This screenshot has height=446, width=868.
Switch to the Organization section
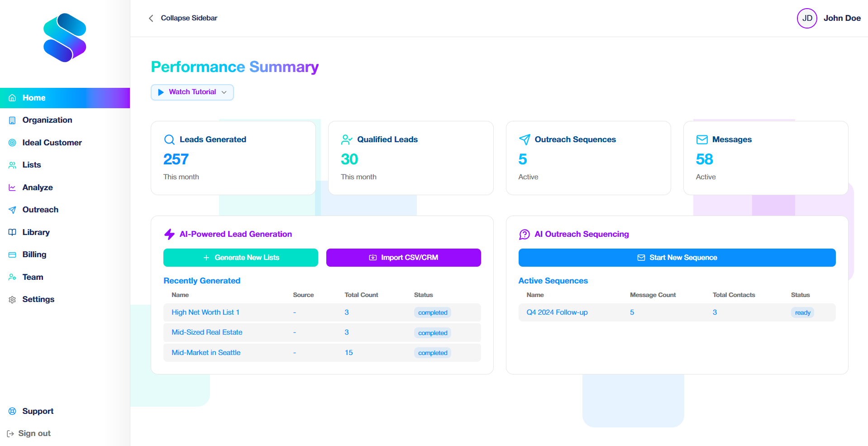47,120
